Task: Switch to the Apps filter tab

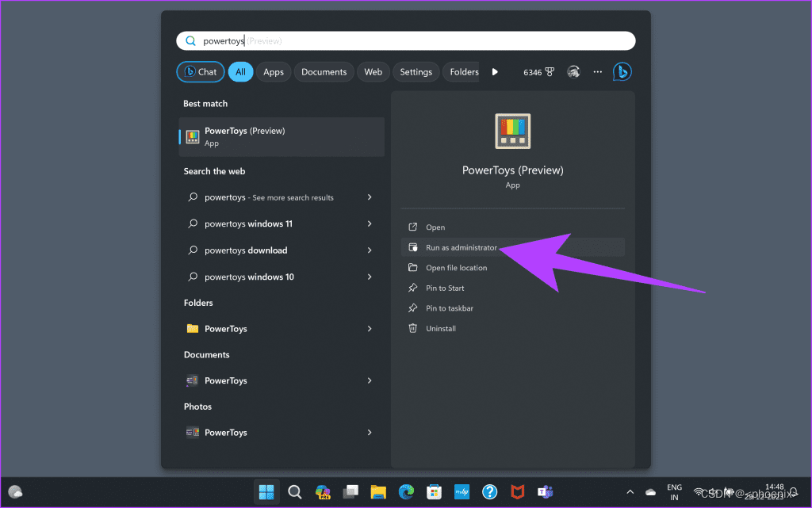Action: coord(274,72)
